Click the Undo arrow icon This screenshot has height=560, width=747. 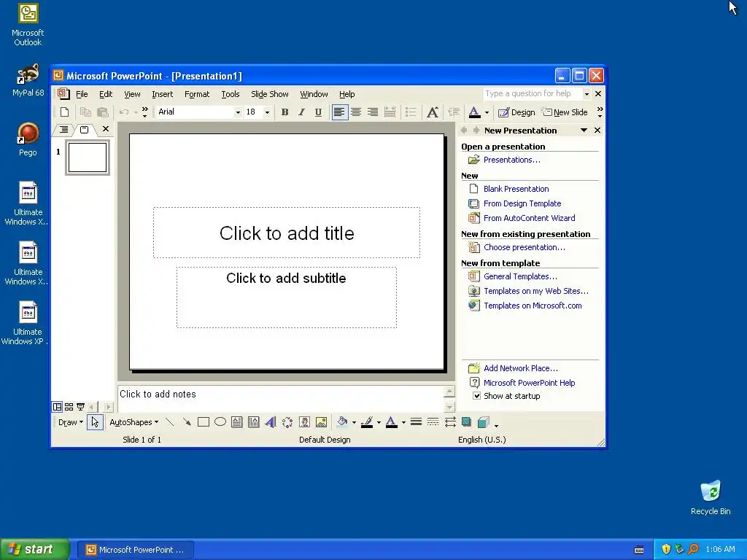tap(124, 112)
